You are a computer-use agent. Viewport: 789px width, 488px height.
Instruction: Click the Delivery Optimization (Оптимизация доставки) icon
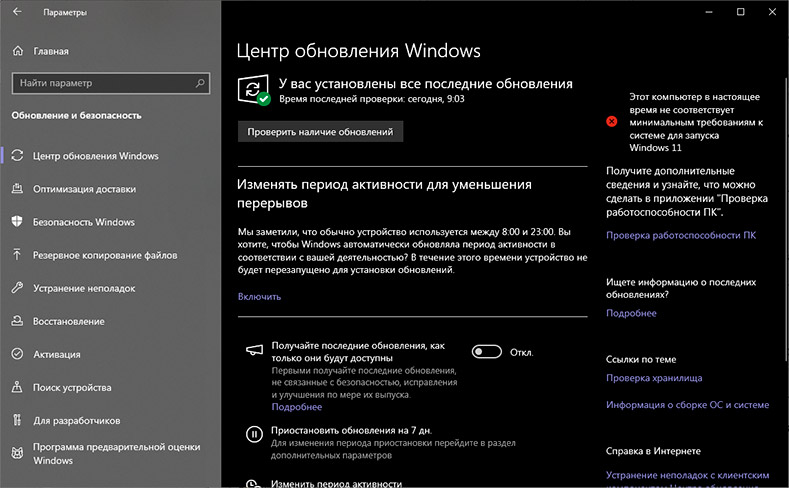tap(17, 189)
